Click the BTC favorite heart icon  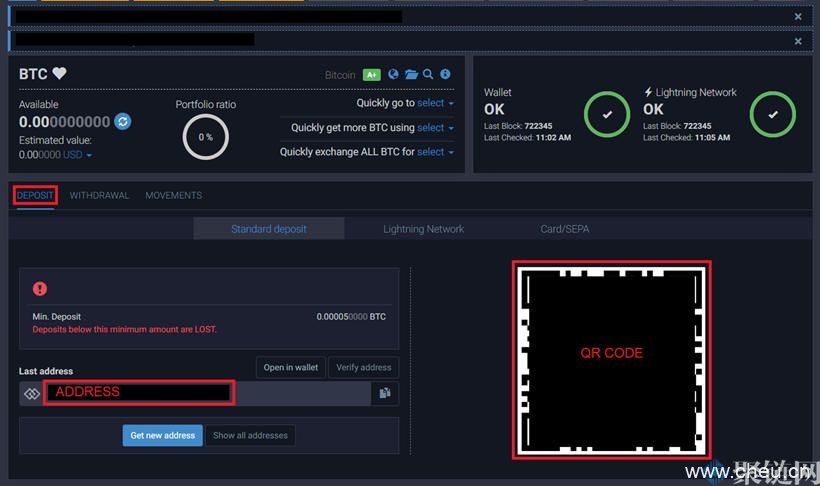pos(59,74)
